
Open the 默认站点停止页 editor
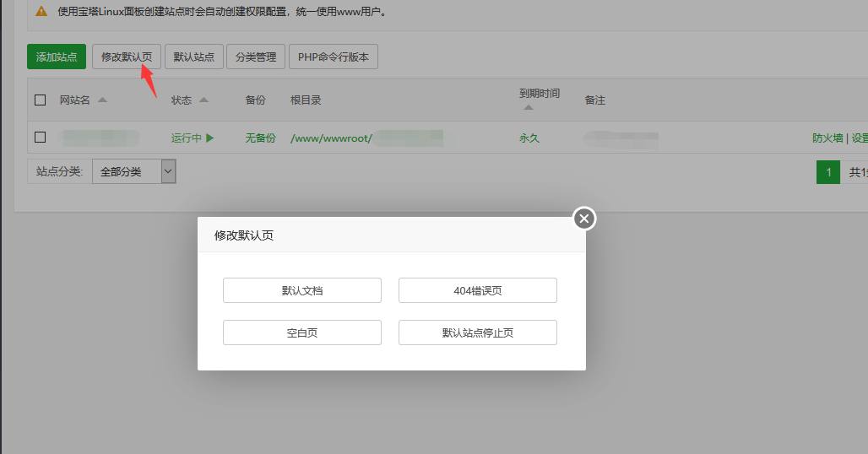[x=478, y=332]
